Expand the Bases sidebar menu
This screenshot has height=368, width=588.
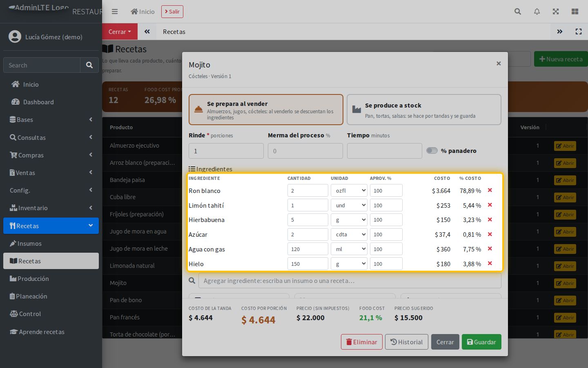click(x=51, y=119)
